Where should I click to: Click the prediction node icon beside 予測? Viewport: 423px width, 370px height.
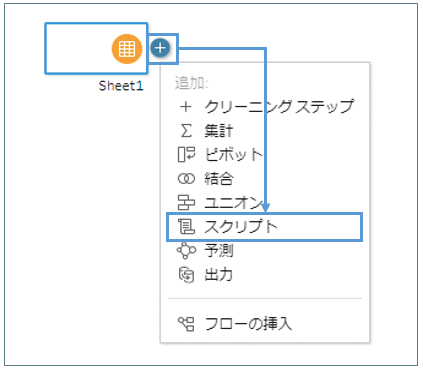click(x=186, y=251)
